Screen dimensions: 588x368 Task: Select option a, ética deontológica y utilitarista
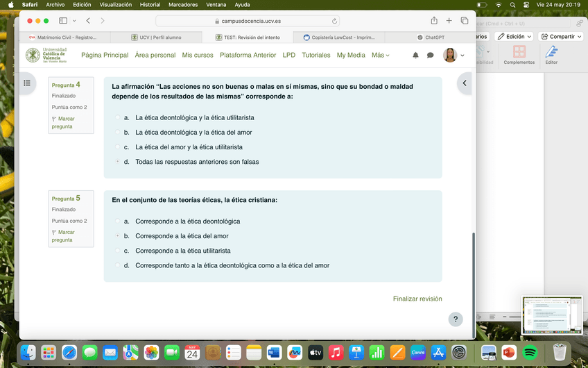[117, 117]
